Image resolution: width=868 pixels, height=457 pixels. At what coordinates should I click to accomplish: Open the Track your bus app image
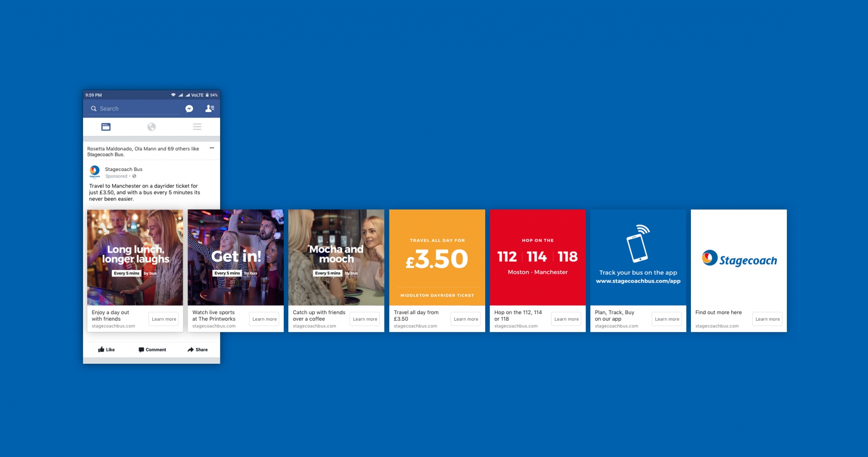click(x=638, y=257)
